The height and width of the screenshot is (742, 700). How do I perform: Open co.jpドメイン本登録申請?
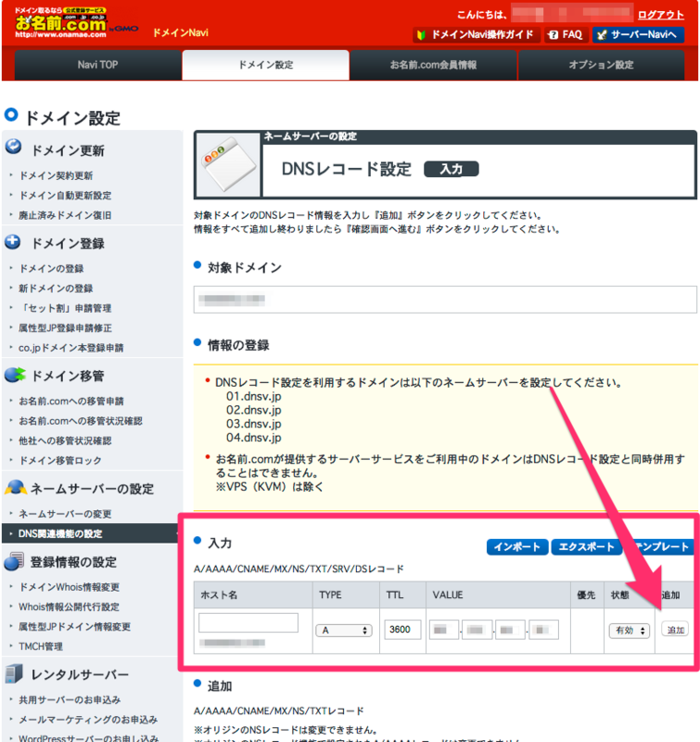(71, 348)
